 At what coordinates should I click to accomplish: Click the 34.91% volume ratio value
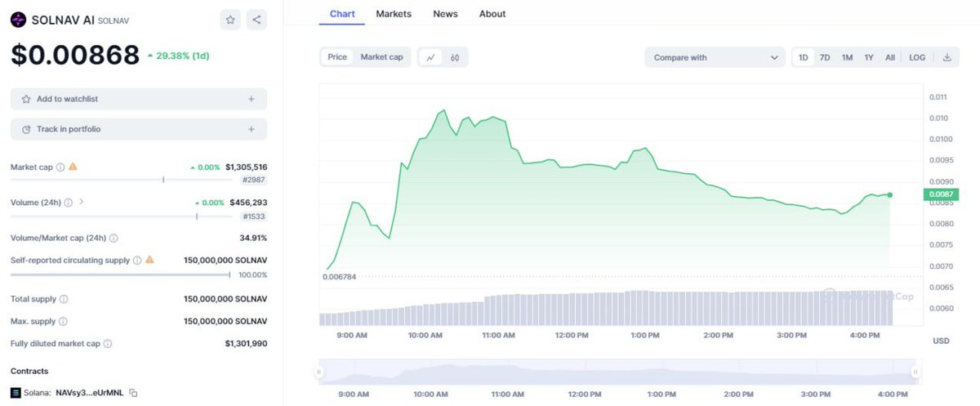(254, 238)
